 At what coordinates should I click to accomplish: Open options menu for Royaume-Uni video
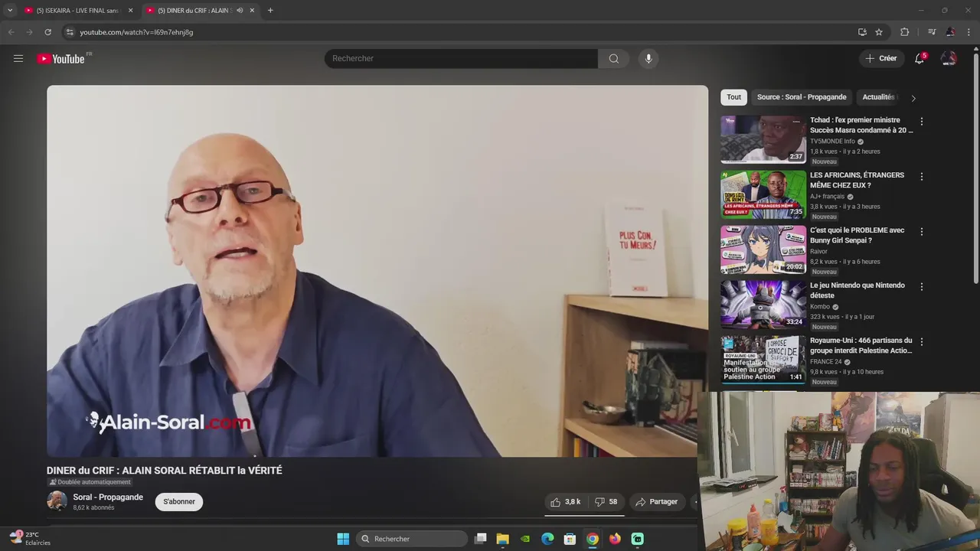tap(921, 342)
